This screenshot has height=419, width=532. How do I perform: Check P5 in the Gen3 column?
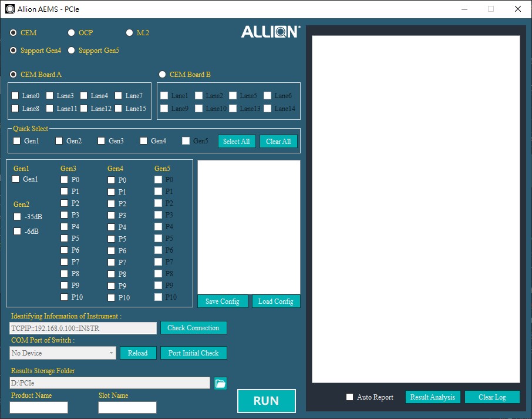(64, 238)
